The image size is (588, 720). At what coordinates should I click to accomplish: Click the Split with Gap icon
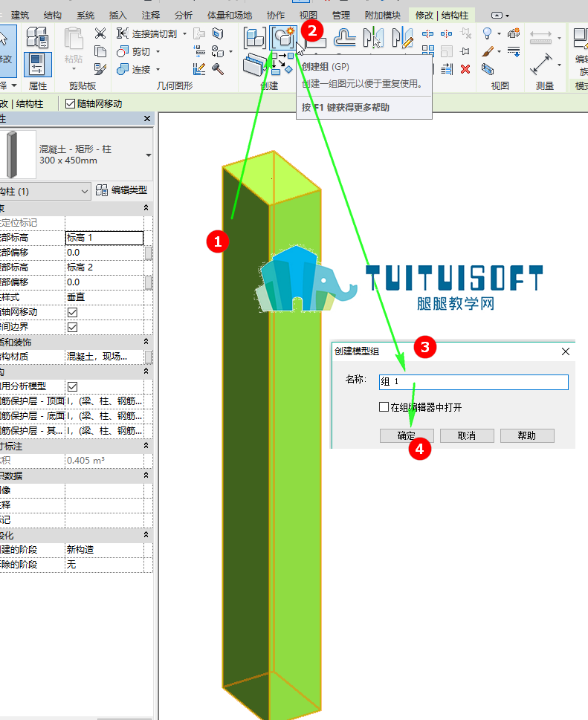pyautogui.click(x=446, y=33)
